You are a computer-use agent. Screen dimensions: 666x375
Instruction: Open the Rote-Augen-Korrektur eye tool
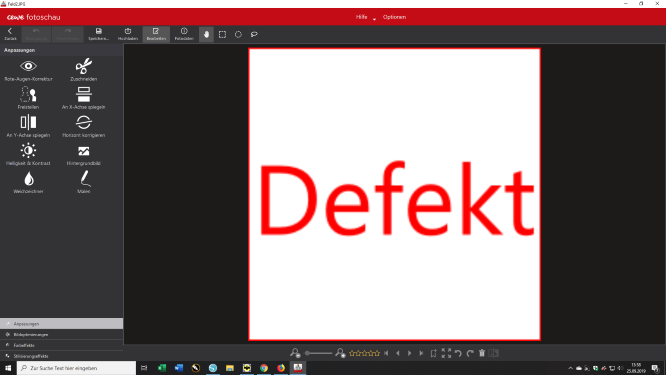point(28,70)
